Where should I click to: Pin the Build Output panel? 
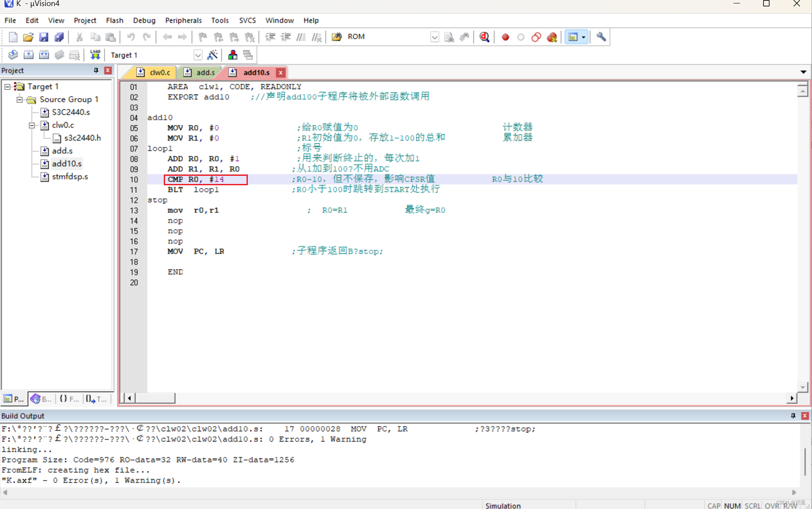click(x=793, y=416)
